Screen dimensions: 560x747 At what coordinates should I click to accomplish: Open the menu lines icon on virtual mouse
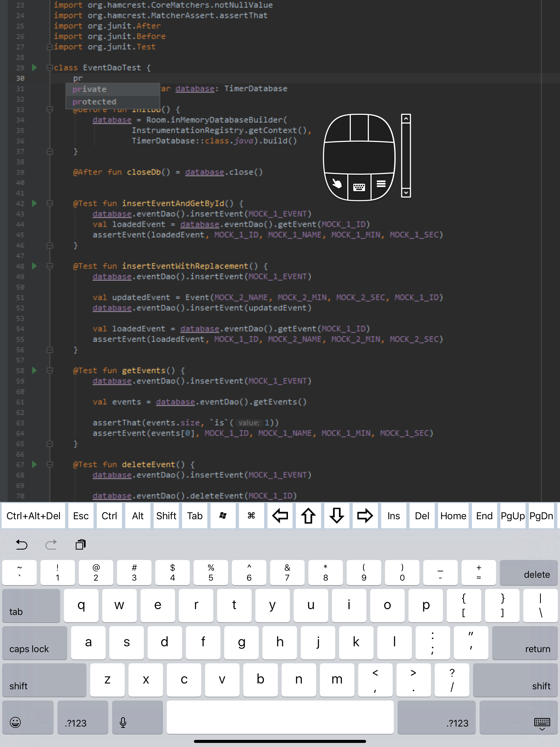(x=381, y=184)
